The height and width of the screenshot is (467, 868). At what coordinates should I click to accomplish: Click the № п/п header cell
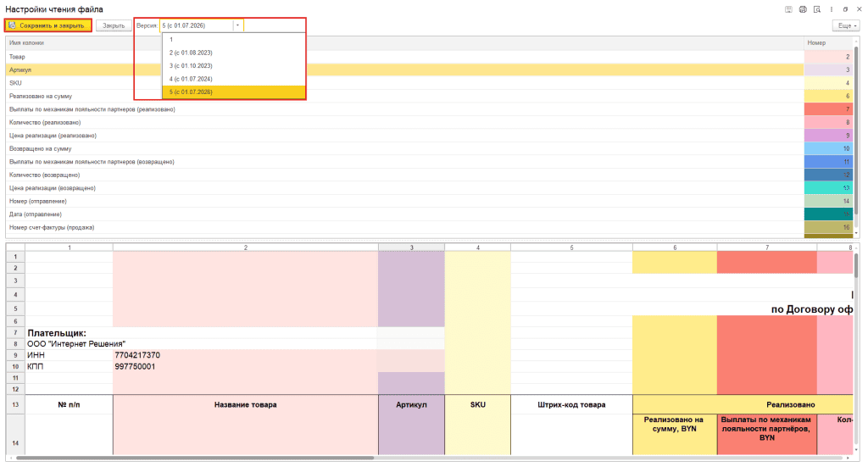point(70,404)
